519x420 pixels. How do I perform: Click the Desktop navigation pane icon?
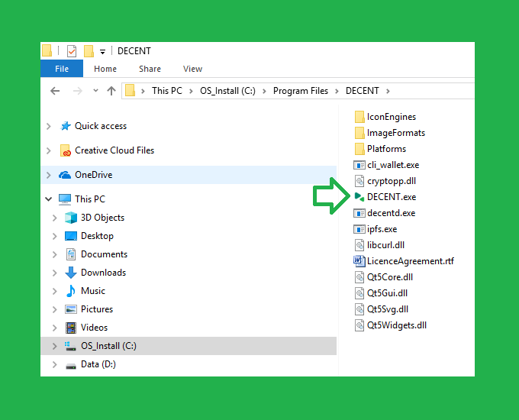point(71,236)
